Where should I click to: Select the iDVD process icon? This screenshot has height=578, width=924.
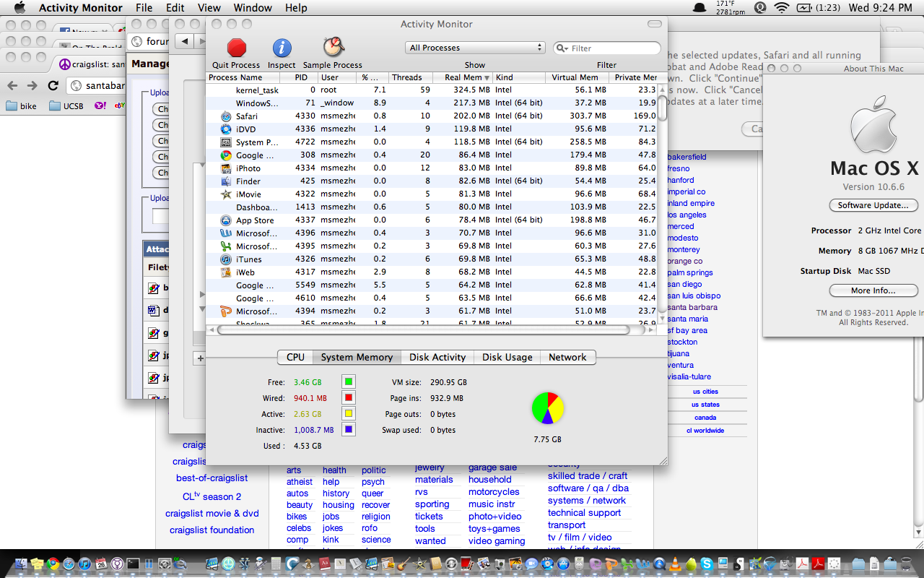(x=226, y=129)
